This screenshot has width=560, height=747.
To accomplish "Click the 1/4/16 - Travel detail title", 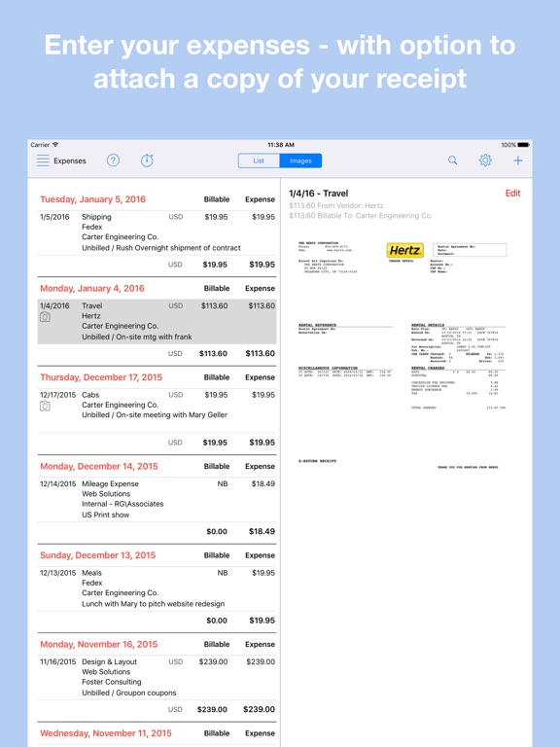I will pos(319,194).
